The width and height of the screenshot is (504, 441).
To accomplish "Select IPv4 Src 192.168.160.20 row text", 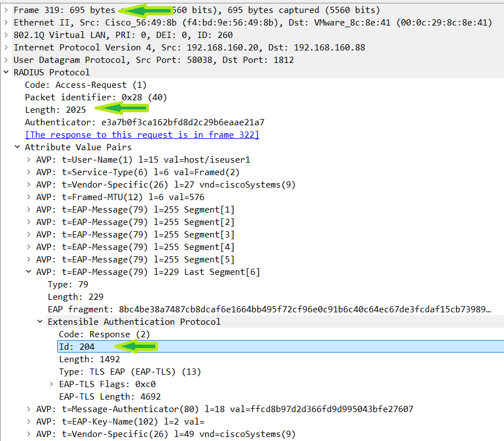I will point(189,48).
